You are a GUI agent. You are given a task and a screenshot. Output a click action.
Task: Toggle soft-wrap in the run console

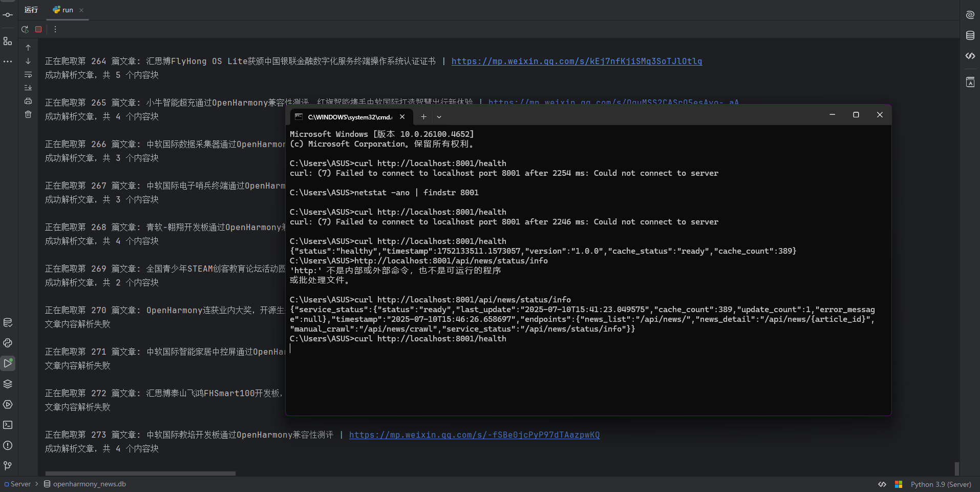(x=28, y=74)
